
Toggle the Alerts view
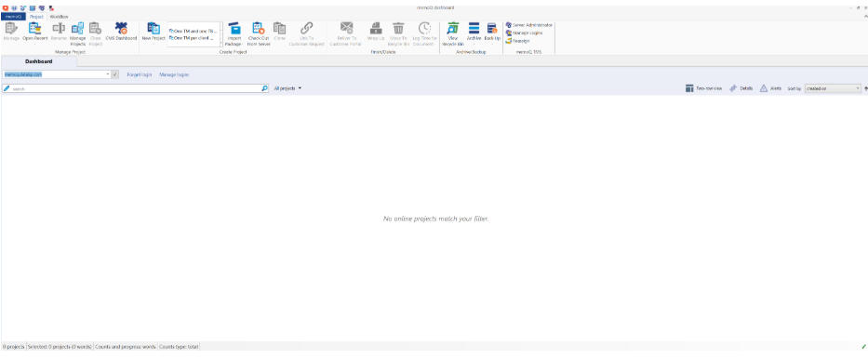tap(770, 88)
